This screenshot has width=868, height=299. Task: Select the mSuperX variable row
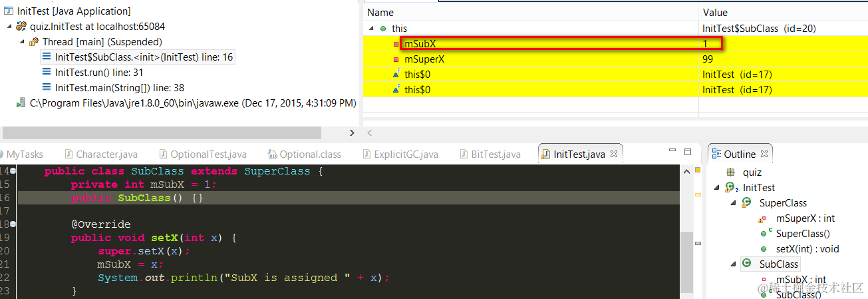[x=615, y=59]
